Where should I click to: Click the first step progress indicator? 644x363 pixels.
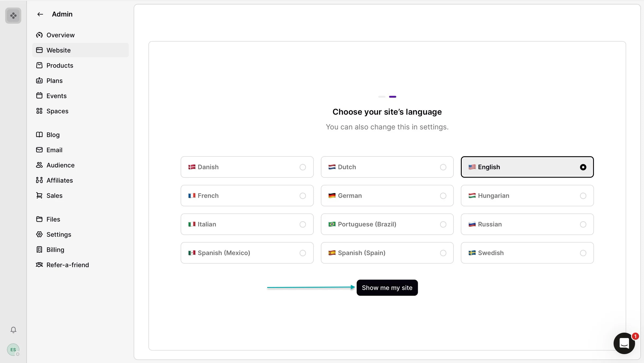(382, 97)
